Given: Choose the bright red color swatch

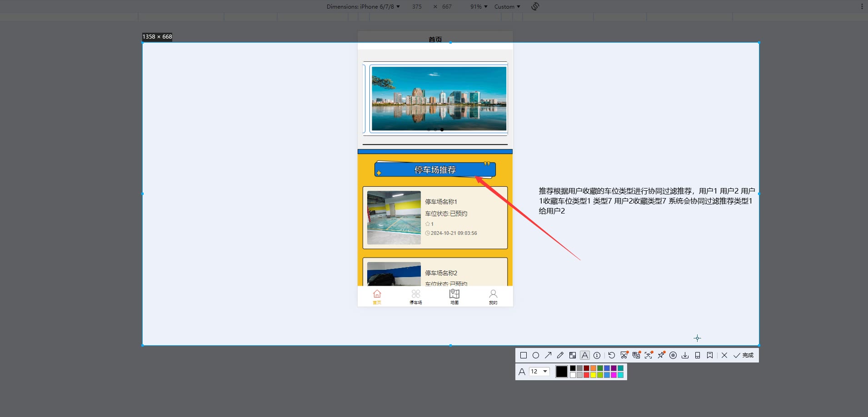Looking at the screenshot, I should pyautogui.click(x=586, y=375).
